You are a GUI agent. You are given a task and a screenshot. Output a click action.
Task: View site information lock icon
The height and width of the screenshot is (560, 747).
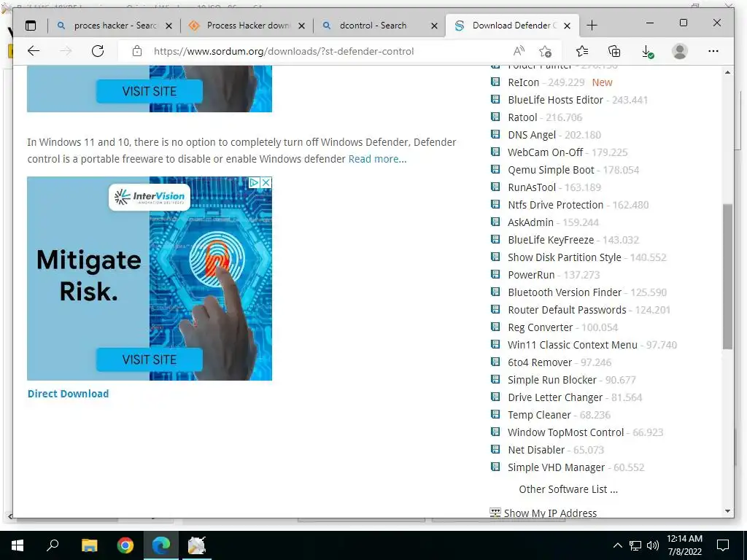pos(136,51)
